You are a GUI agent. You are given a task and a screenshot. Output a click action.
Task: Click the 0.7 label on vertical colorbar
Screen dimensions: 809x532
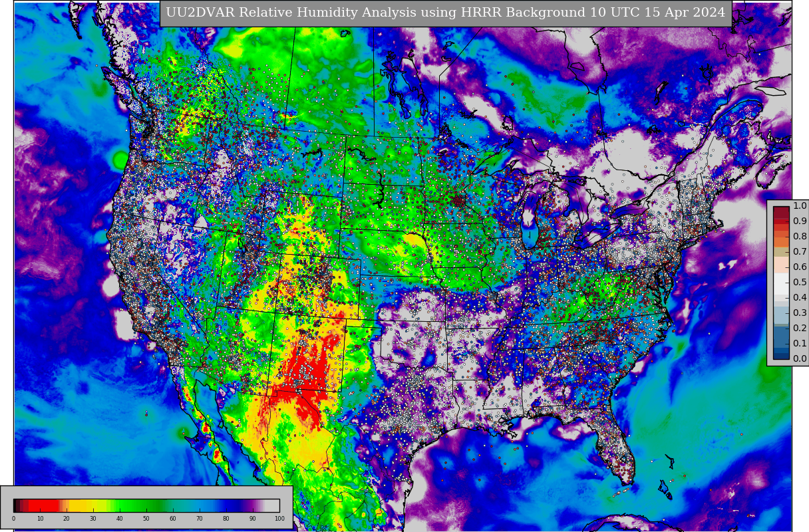(800, 251)
